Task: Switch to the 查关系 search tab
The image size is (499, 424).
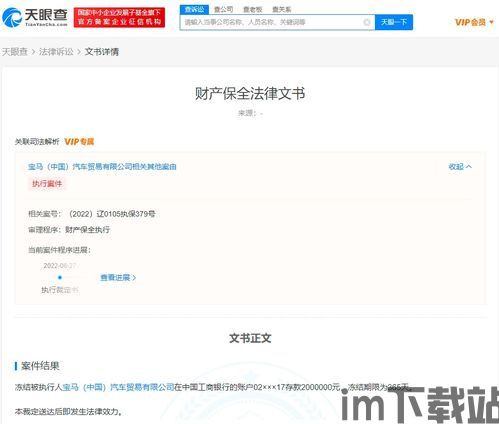Action: (282, 9)
